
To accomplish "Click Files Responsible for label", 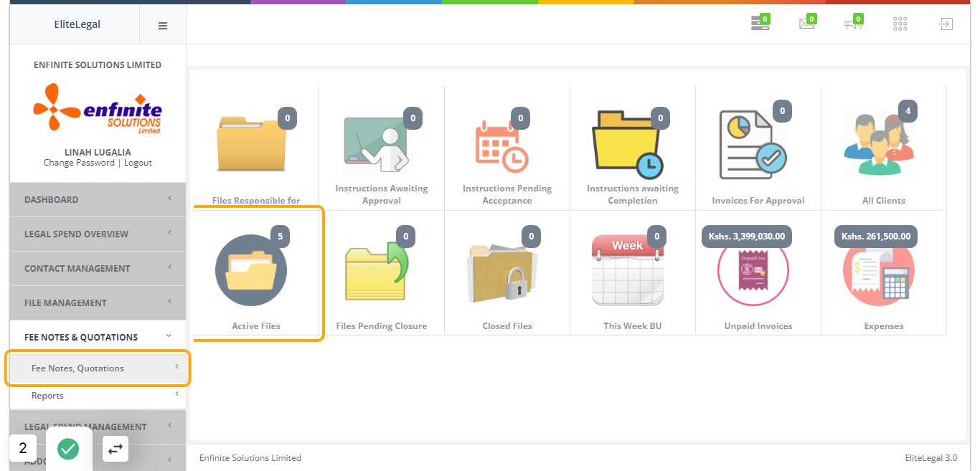I will tap(256, 201).
